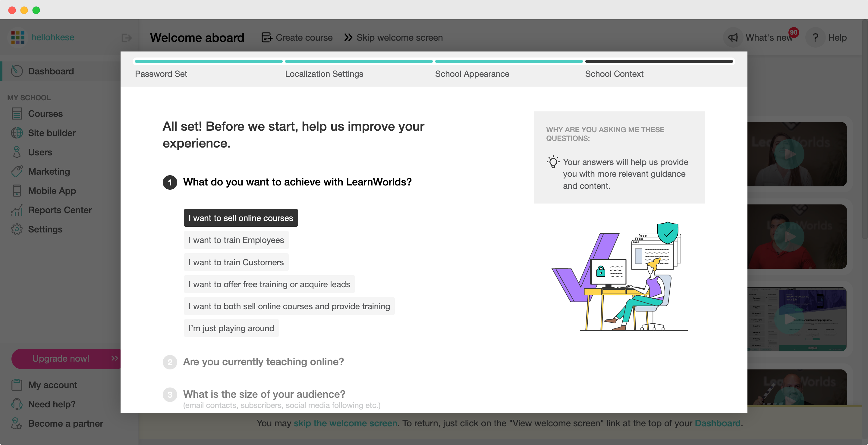This screenshot has width=868, height=445.
Task: Click the Dashboard sidebar icon
Action: [x=17, y=71]
